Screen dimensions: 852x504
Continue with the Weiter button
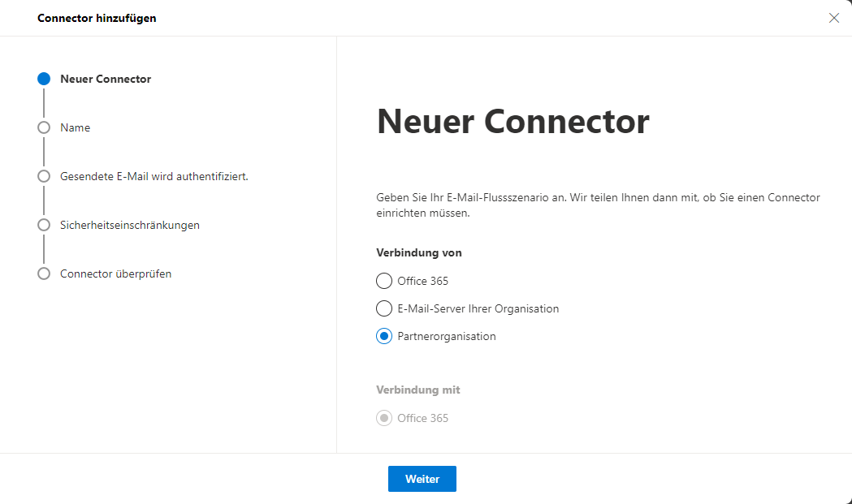pos(422,479)
